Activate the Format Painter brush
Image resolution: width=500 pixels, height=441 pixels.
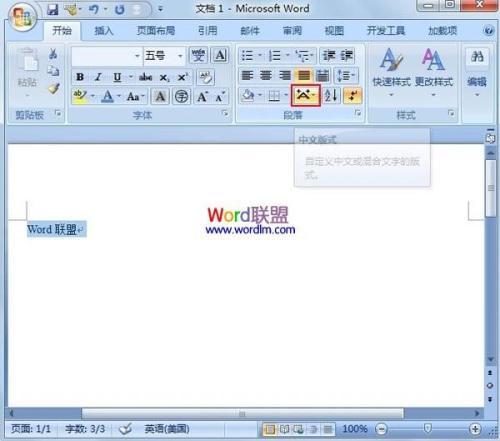point(53,89)
